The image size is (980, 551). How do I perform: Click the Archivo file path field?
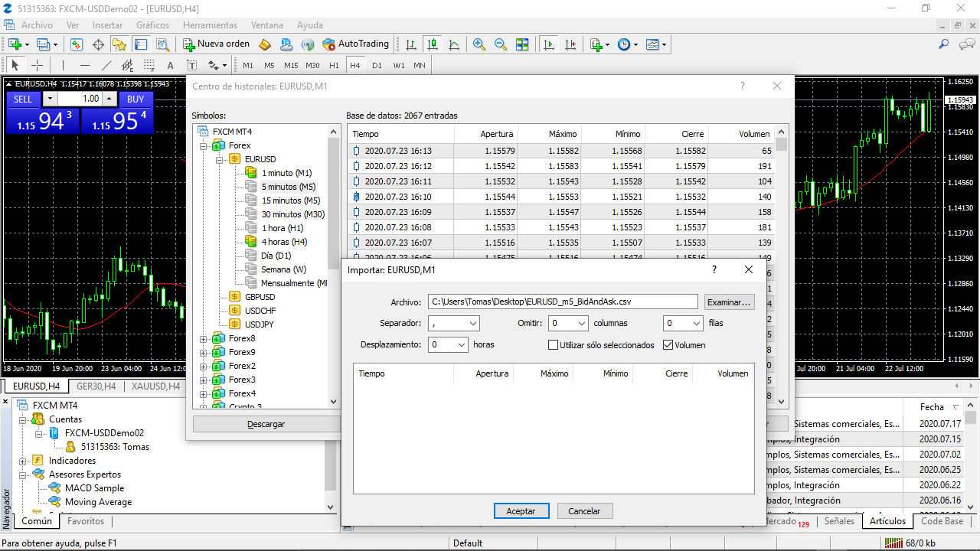pyautogui.click(x=563, y=302)
